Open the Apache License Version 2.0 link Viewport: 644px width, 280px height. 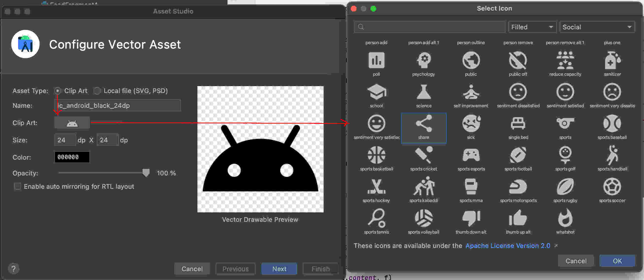pyautogui.click(x=507, y=246)
